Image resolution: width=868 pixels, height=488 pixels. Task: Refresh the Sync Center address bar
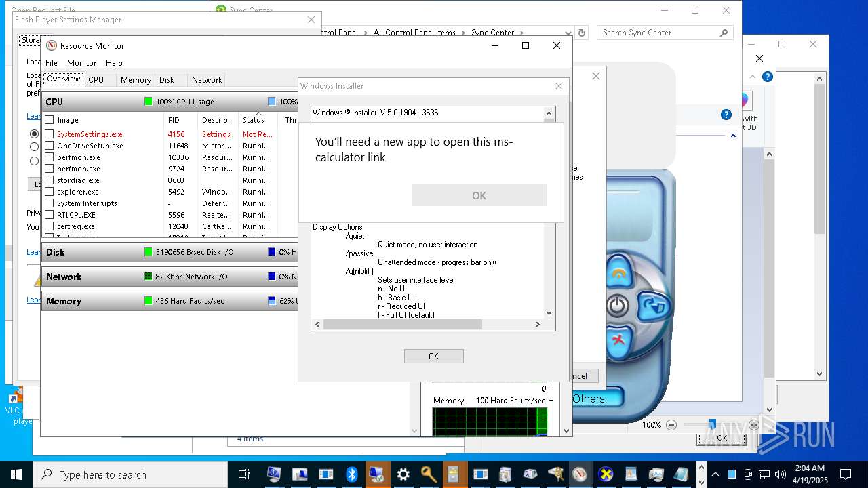[581, 33]
